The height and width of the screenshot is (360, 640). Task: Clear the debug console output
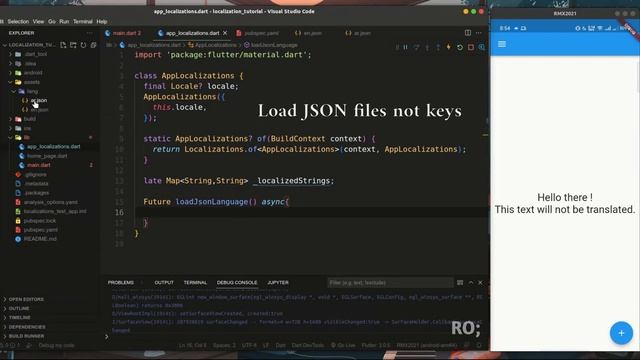click(x=460, y=282)
